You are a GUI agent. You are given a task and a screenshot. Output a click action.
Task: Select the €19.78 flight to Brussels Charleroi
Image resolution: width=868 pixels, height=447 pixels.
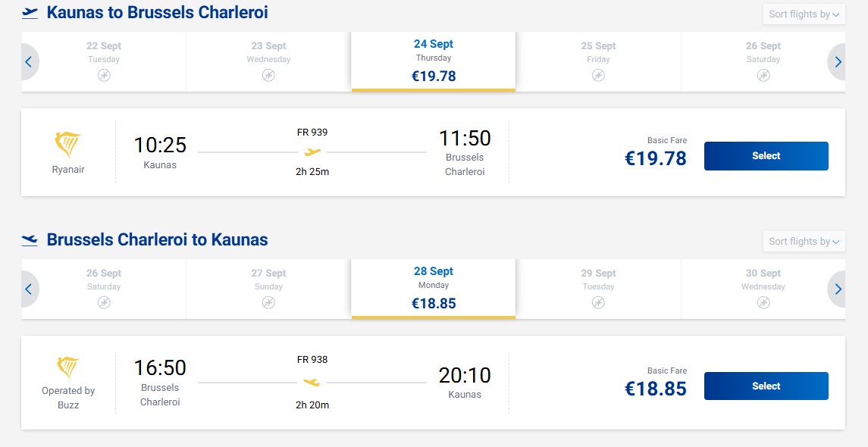(x=766, y=156)
